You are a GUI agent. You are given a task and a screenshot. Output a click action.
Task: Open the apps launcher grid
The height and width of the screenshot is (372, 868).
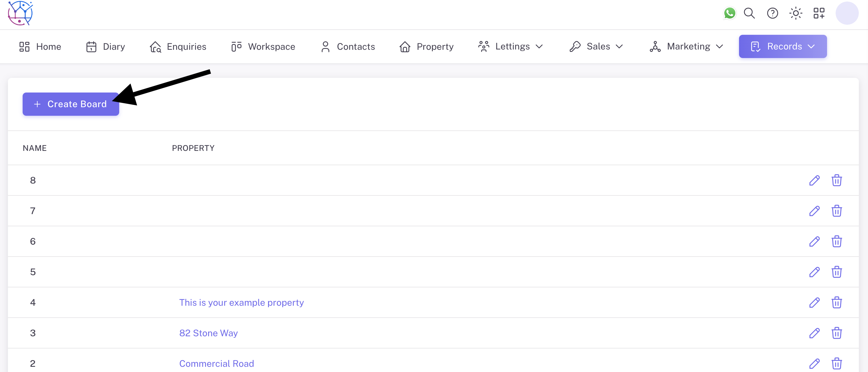tap(819, 13)
